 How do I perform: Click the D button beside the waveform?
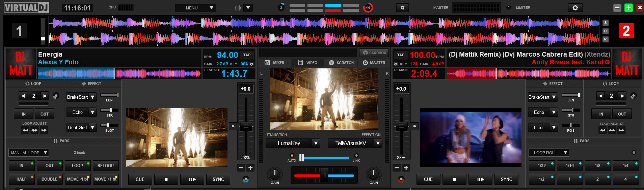point(606,31)
